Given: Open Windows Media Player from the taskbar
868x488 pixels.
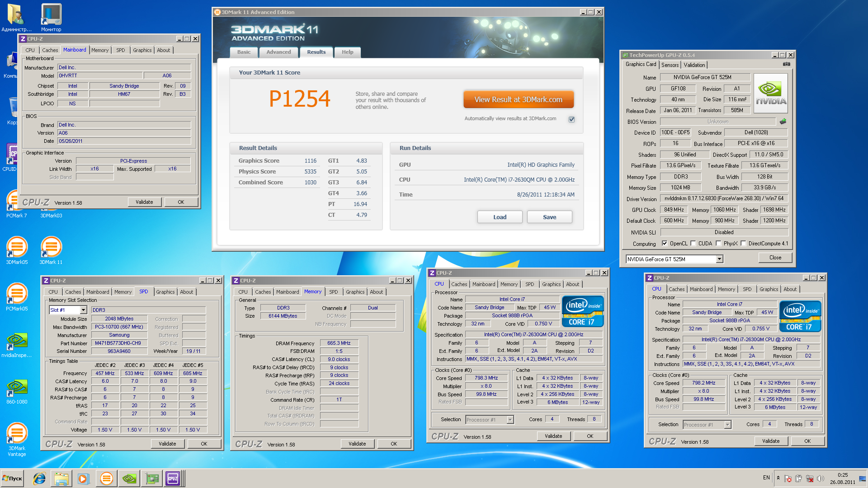Looking at the screenshot, I should [83, 479].
